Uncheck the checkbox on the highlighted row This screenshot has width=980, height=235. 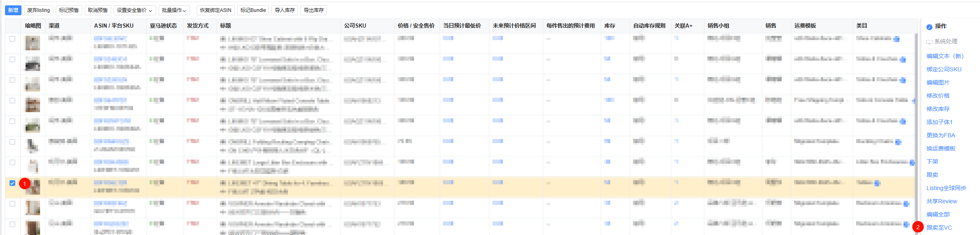pos(12,183)
